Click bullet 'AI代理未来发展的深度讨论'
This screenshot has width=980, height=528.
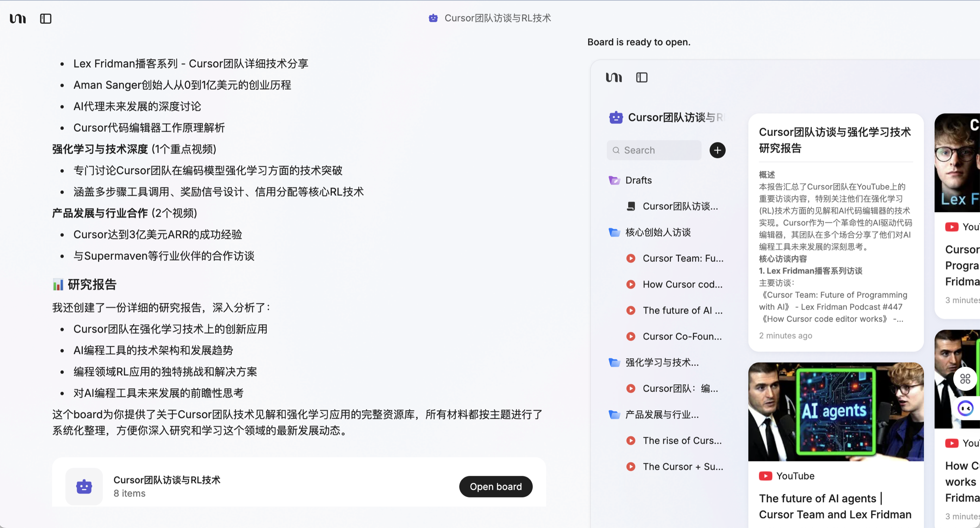pos(137,106)
